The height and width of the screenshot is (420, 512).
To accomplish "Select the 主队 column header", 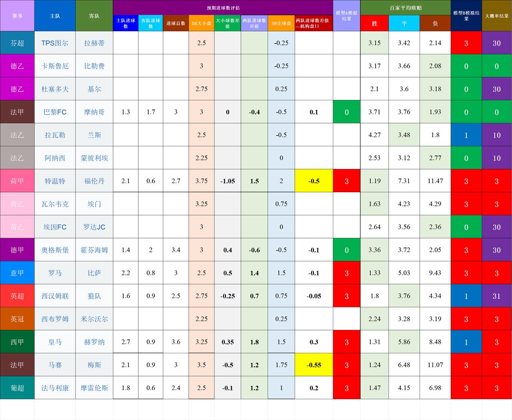I will tap(55, 15).
